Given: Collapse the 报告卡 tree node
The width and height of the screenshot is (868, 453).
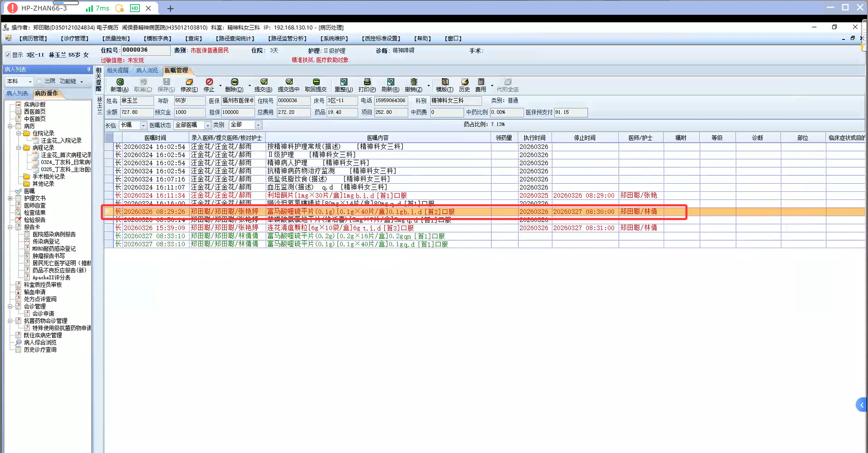Looking at the screenshot, I should coord(10,227).
